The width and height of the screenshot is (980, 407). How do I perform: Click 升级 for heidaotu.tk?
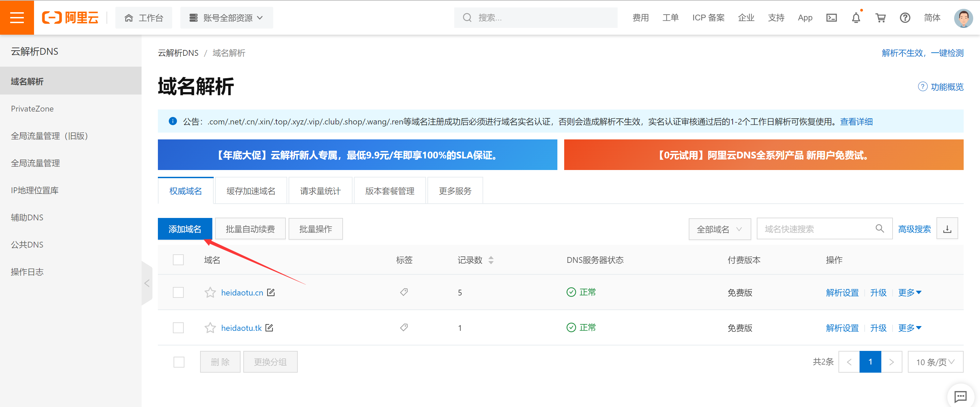[x=878, y=327]
